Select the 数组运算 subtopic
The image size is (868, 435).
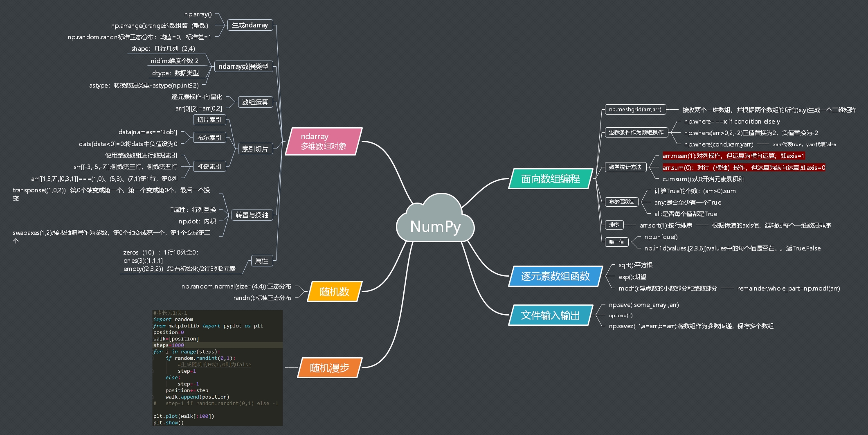coord(255,102)
